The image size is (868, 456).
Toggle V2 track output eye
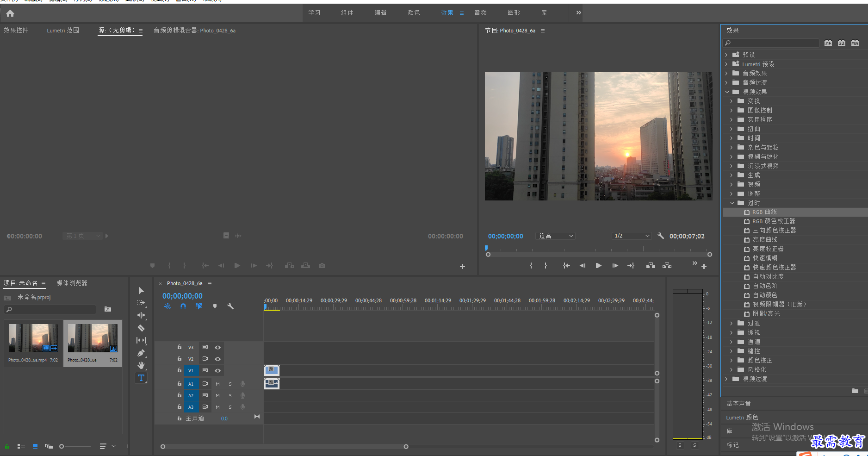click(217, 359)
